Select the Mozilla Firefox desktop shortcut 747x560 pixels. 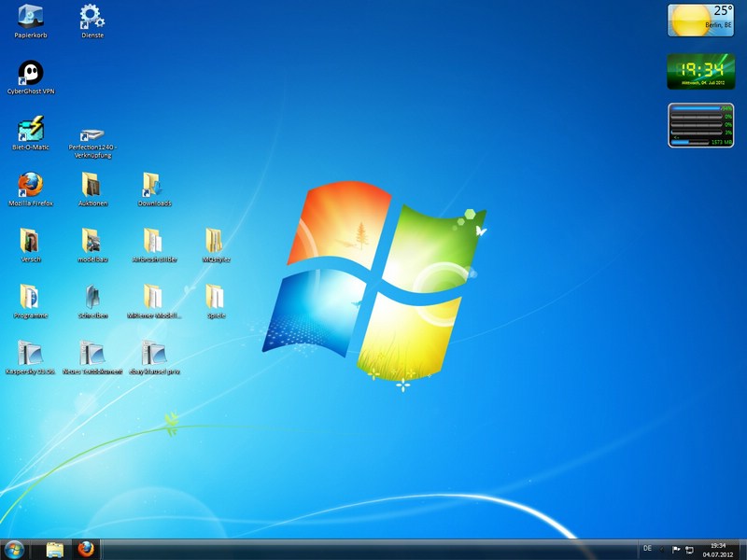31,189
